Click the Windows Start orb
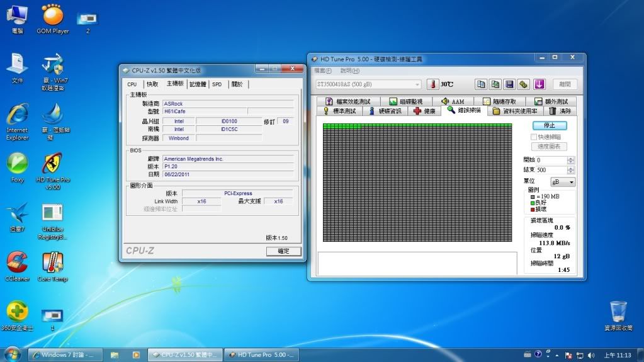 (11, 354)
